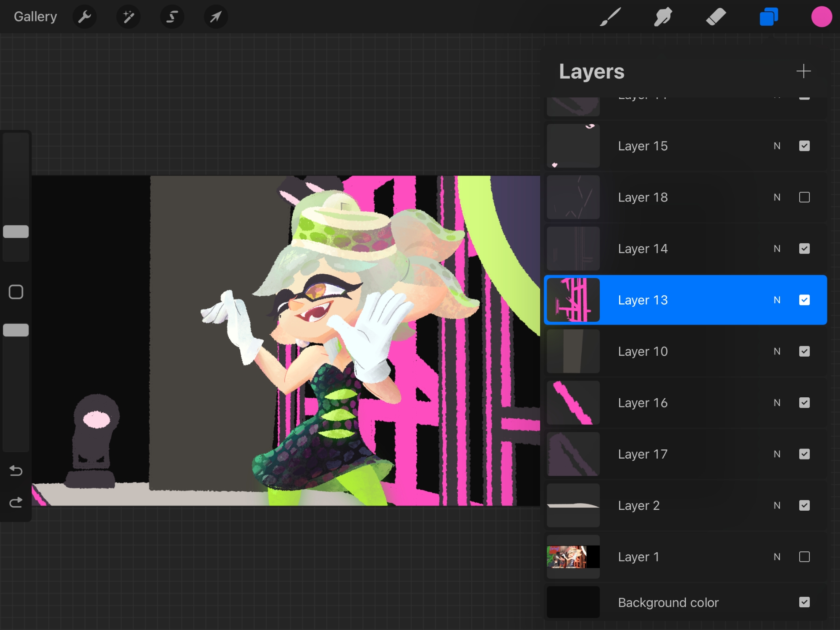Image resolution: width=840 pixels, height=630 pixels.
Task: Add a new layer with plus
Action: tap(803, 71)
